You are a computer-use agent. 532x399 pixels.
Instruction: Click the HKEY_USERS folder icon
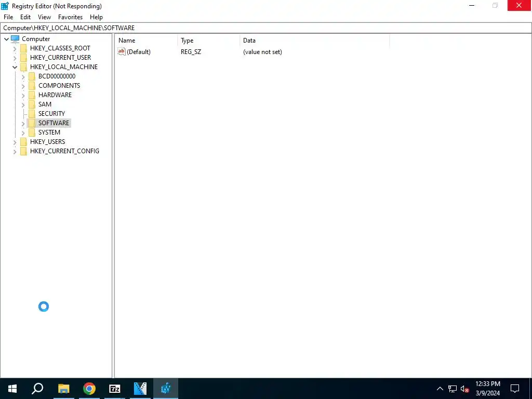click(23, 141)
